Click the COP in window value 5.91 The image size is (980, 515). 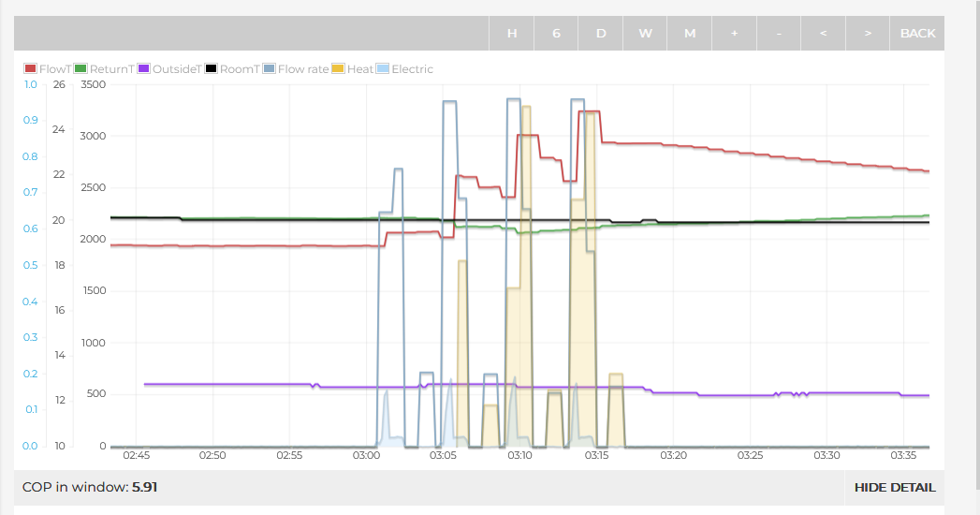[x=144, y=487]
